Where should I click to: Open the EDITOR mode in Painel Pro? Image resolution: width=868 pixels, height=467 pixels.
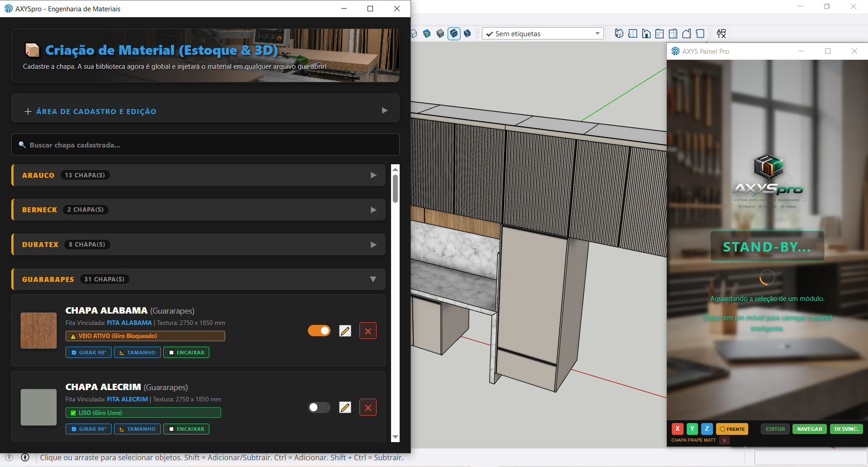(x=775, y=429)
